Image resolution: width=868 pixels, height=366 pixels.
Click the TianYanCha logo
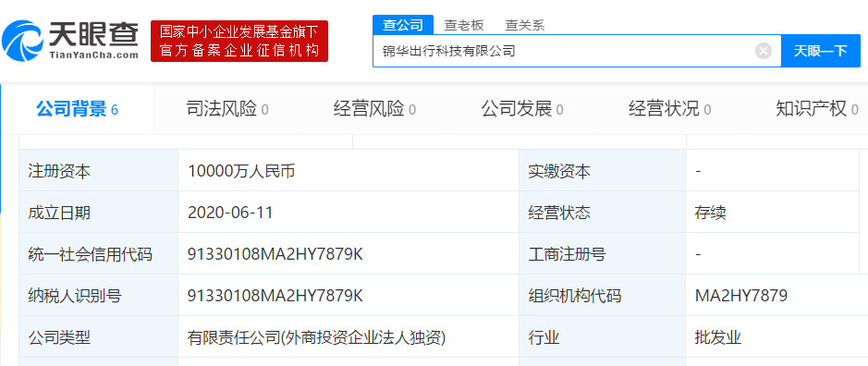click(69, 41)
